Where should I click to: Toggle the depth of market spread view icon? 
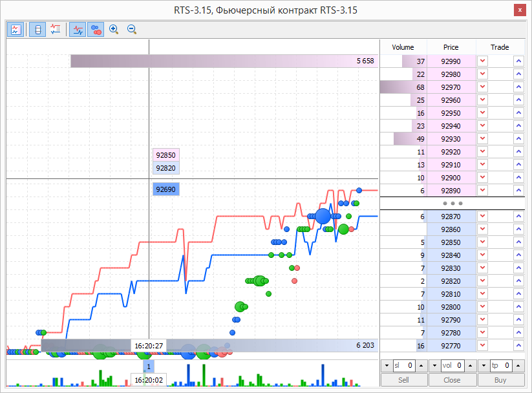click(x=37, y=30)
